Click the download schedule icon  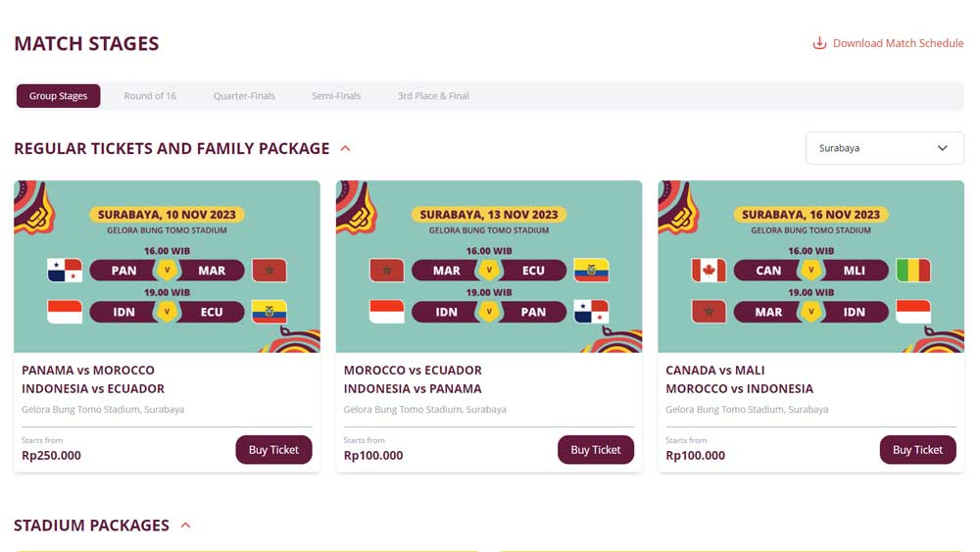coord(819,43)
